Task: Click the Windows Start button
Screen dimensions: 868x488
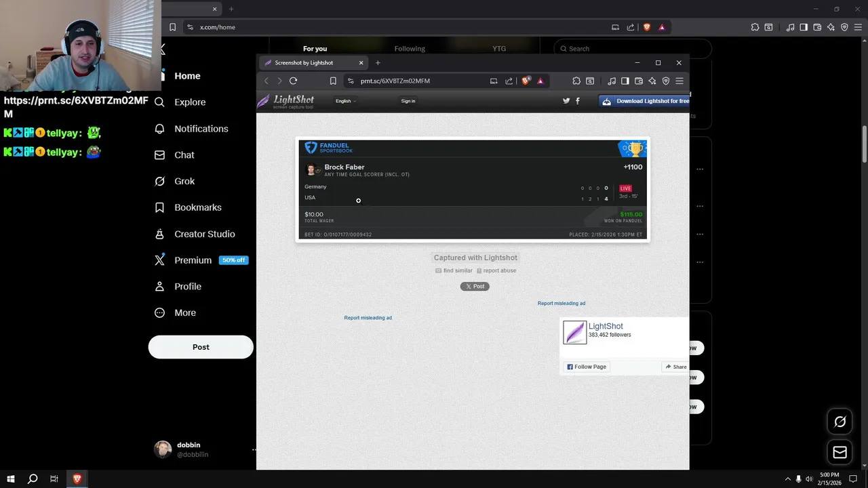Action: click(11, 479)
